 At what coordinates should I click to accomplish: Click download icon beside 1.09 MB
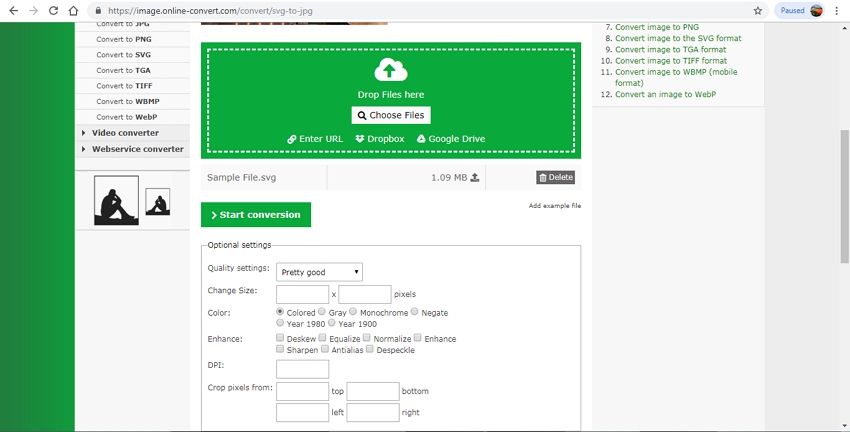coord(475,178)
